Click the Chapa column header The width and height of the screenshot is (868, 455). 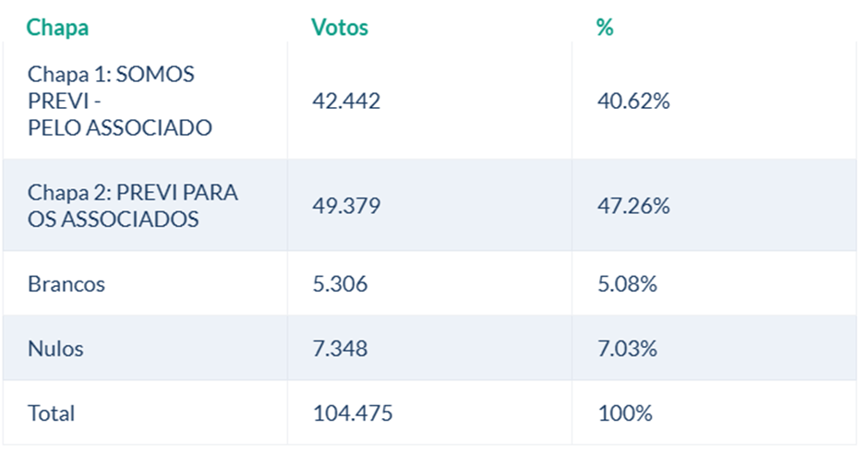click(x=57, y=28)
